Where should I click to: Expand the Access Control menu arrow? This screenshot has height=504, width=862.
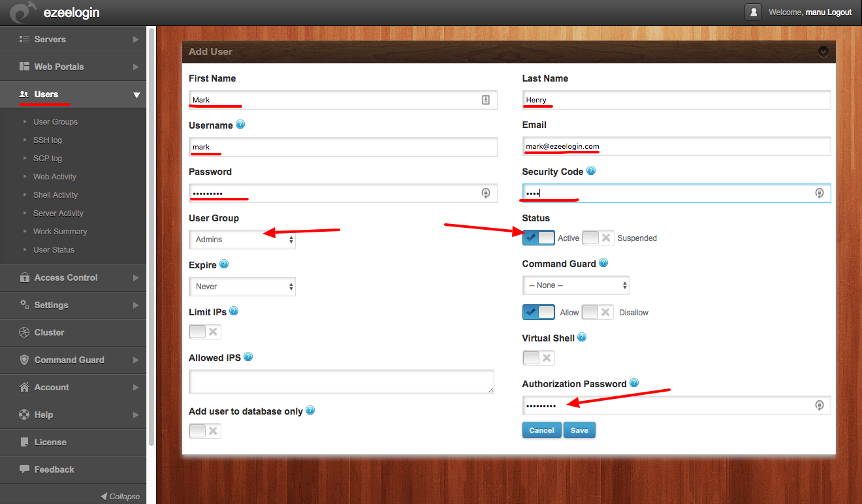click(136, 277)
